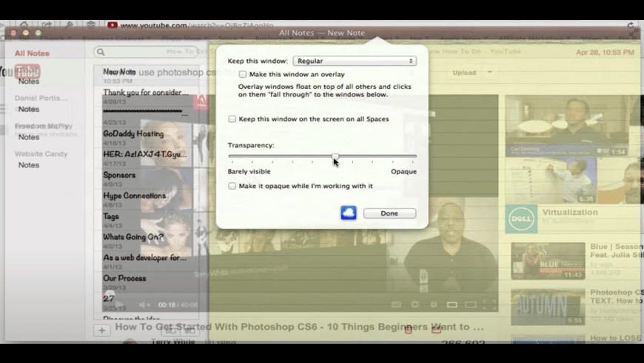This screenshot has height=363, width=644.
Task: Click the YouTube player play button
Action: 118,304
